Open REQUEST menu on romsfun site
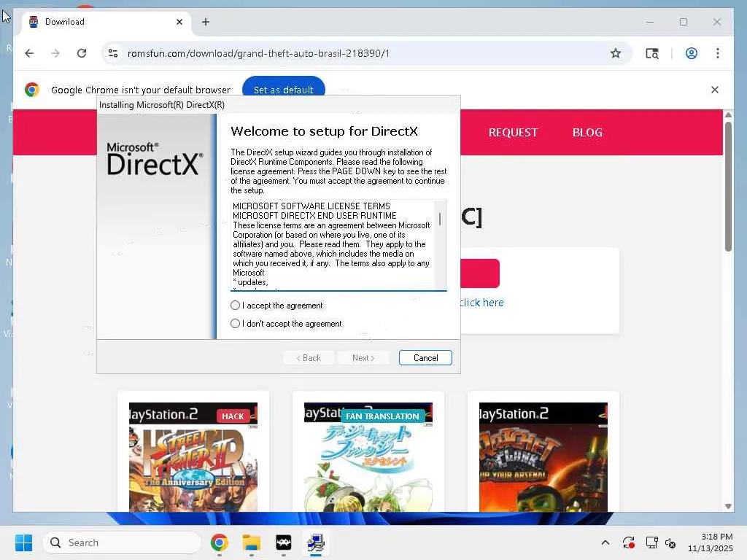The height and width of the screenshot is (560, 747). 513,133
